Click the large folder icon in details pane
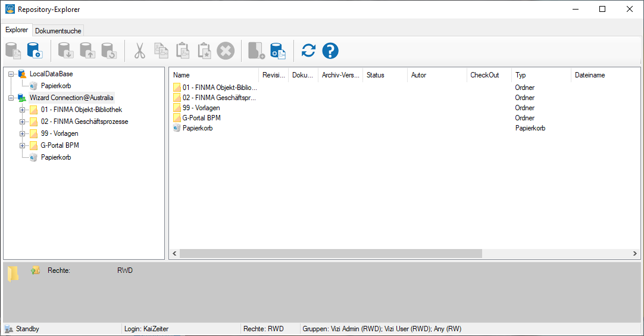 12,273
